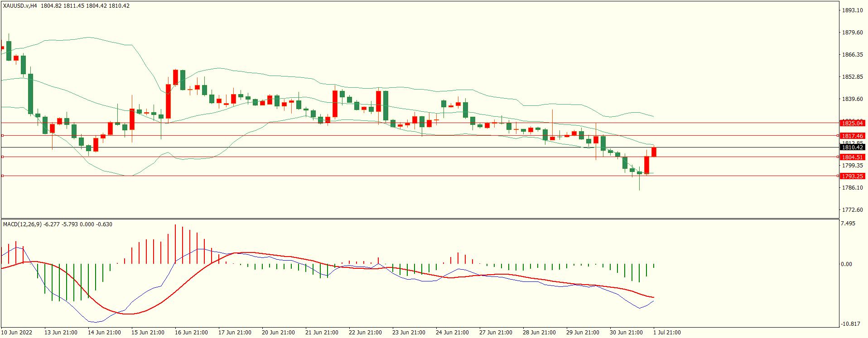Screen dimensions: 868x338
Task: Select the 1793.25 price level label
Action: tap(852, 176)
